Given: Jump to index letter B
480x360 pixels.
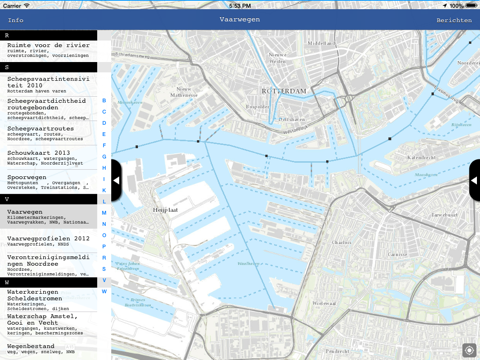Looking at the screenshot, I should pos(104,100).
